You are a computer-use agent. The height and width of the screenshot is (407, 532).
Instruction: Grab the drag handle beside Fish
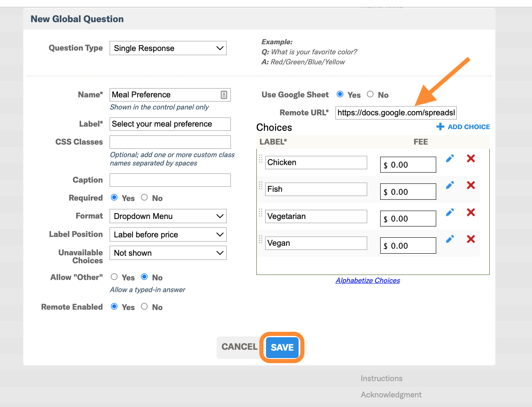(x=261, y=186)
